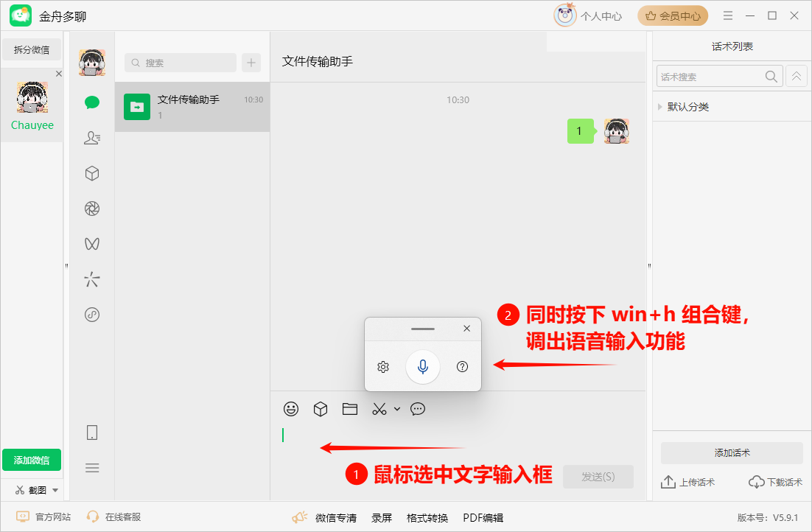Open the 文件传输助手 conversation
Viewport: 812px width, 532px height.
(192, 107)
